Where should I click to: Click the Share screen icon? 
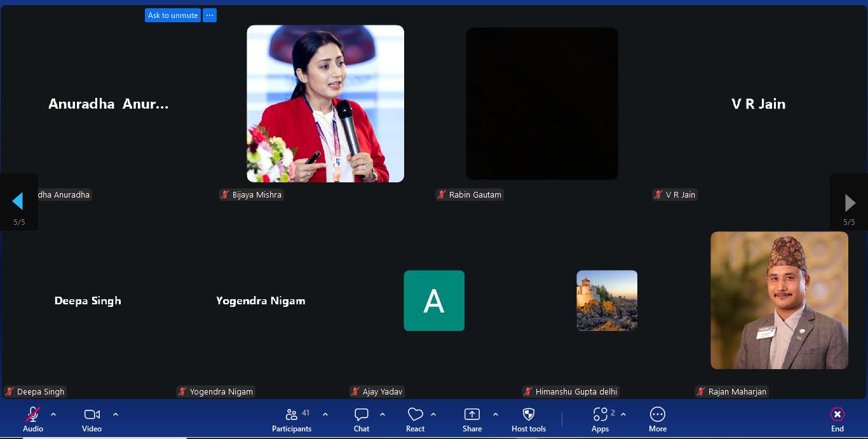[471, 419]
